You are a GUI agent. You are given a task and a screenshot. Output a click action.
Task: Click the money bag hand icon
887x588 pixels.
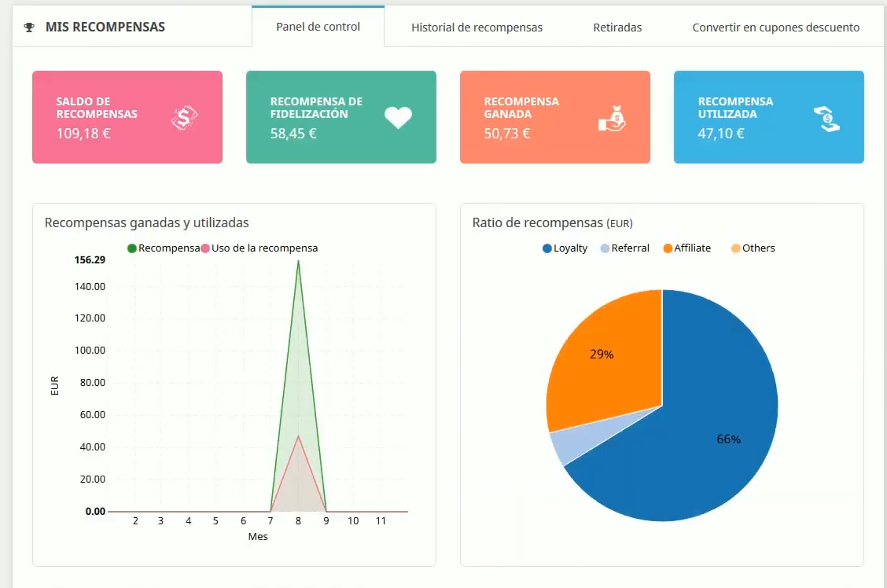coord(612,118)
